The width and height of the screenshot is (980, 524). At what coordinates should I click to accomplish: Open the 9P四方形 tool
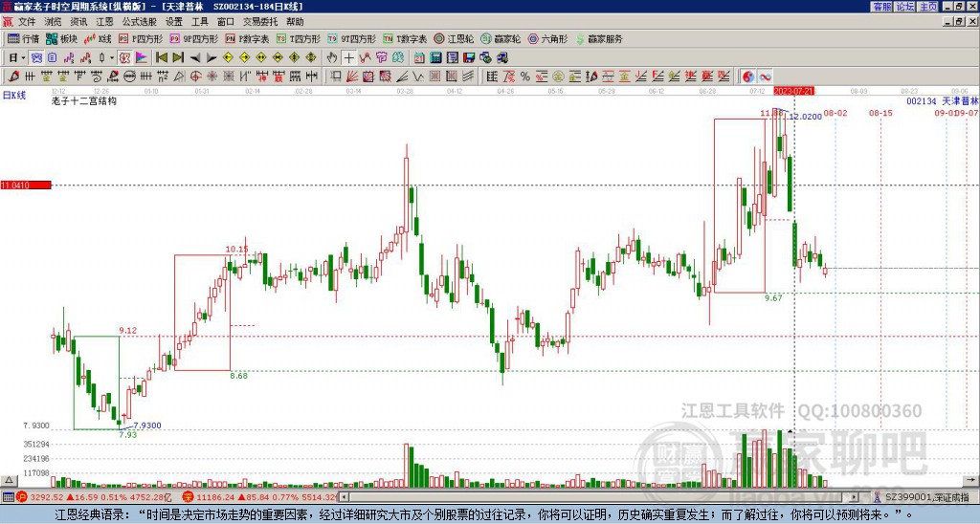pos(193,38)
